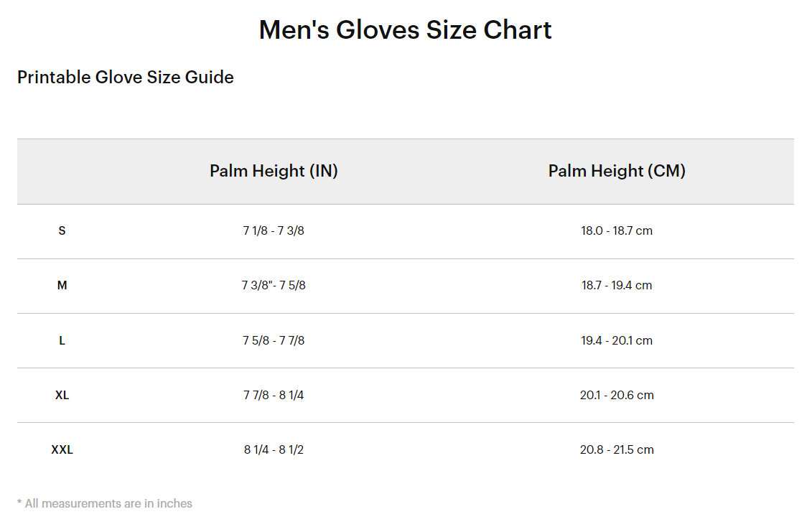The height and width of the screenshot is (532, 812).
Task: Select the Men's Gloves Size Chart heading
Action: point(406,30)
